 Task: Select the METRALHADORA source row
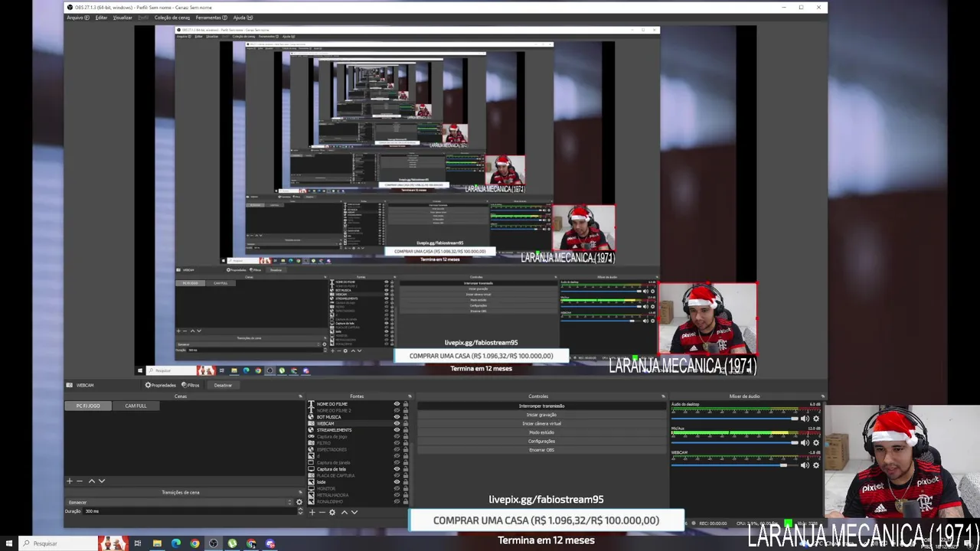pos(358,495)
